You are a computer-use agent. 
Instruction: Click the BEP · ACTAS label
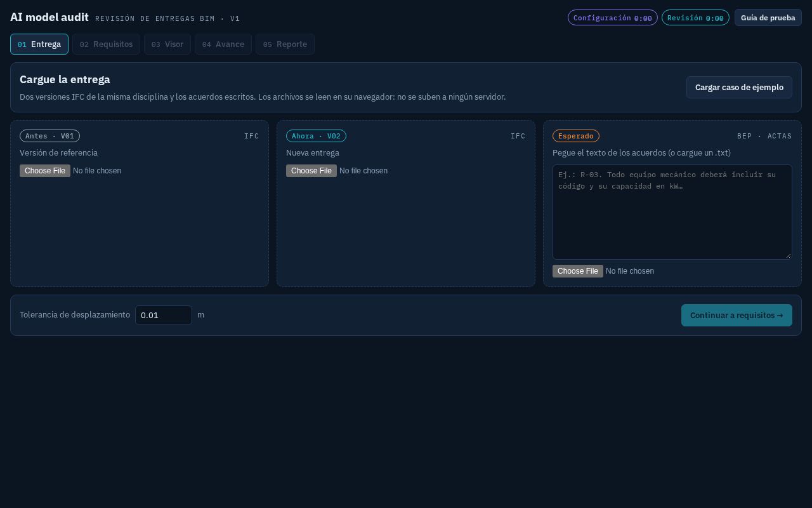pos(764,136)
